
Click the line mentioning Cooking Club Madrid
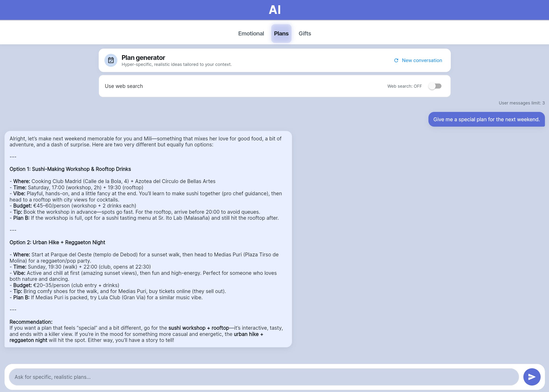(x=112, y=181)
